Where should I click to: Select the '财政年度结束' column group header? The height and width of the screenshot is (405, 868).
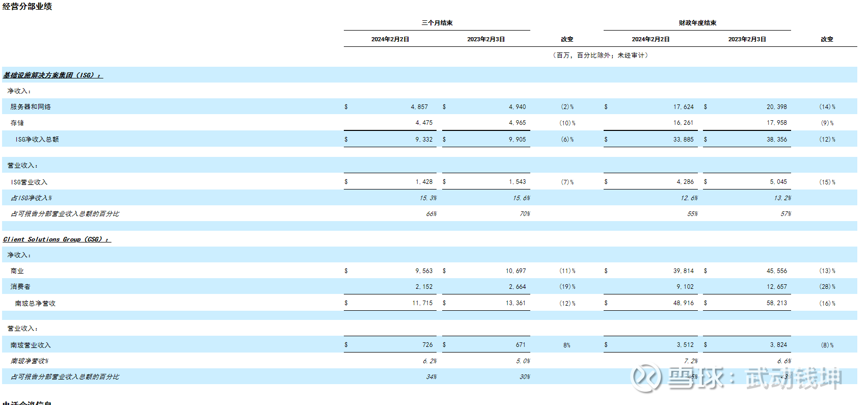click(697, 23)
